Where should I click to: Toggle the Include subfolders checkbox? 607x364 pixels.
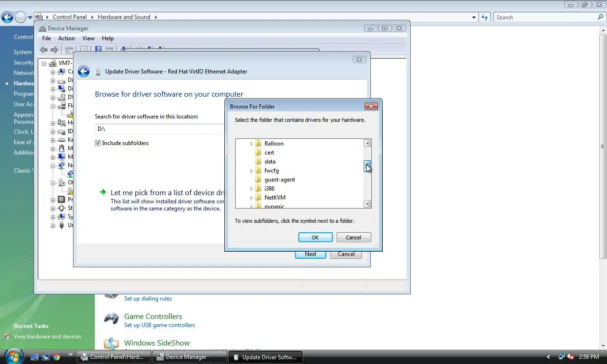coord(98,143)
